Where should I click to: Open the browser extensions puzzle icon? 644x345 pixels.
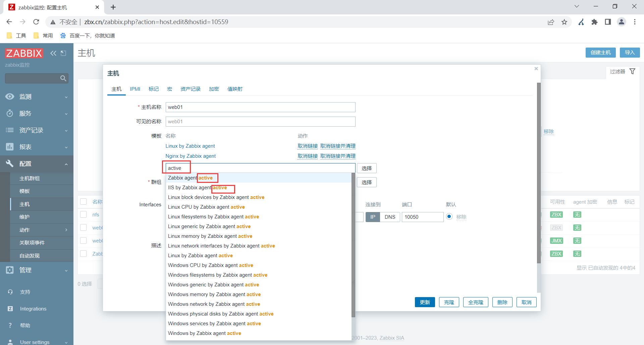tap(595, 22)
